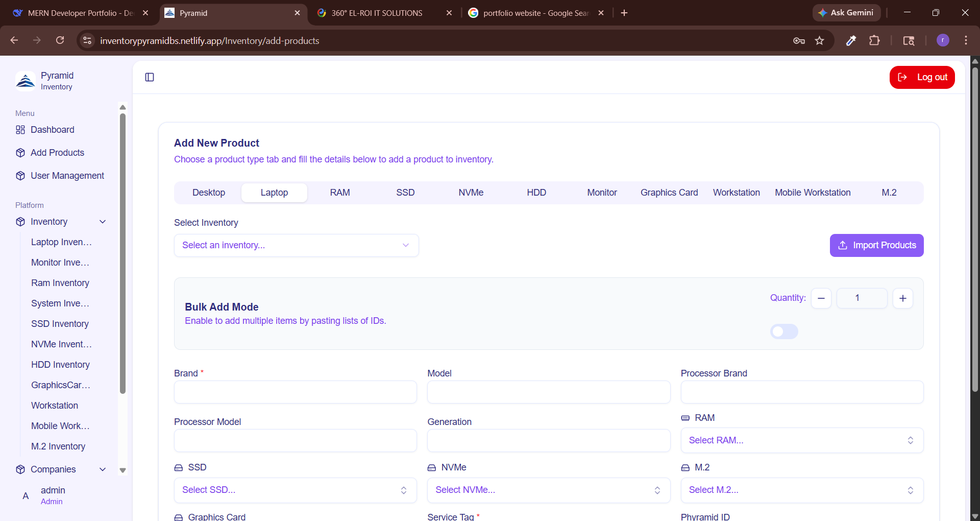Open Add Products in the sidebar

click(x=57, y=153)
